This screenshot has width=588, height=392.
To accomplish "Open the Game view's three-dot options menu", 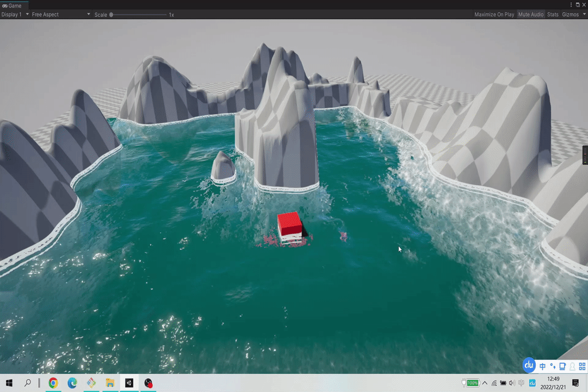I will pos(571,5).
